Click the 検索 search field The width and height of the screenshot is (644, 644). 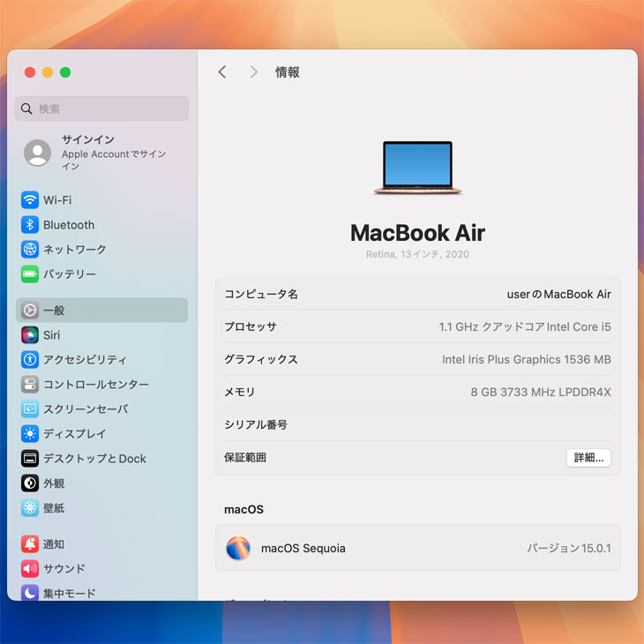tap(102, 109)
